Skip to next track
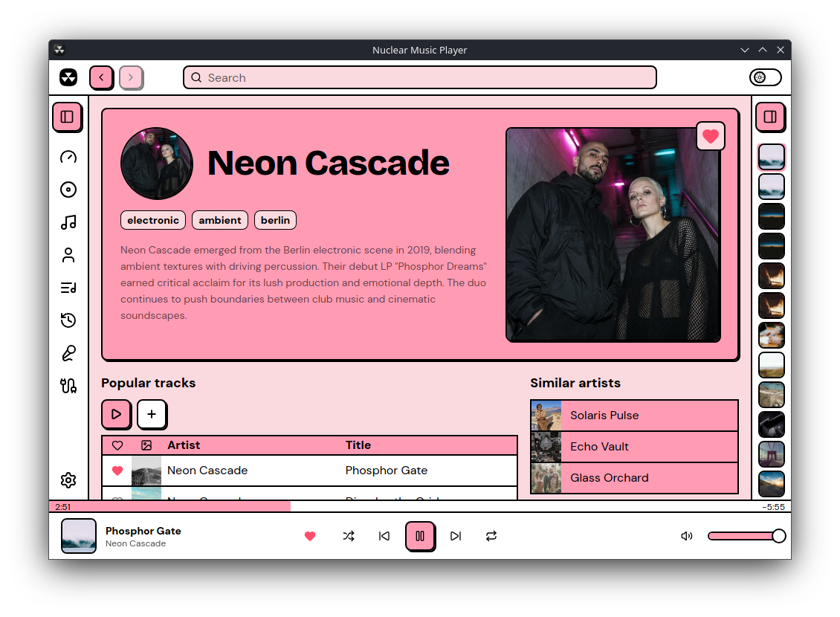The image size is (840, 617). pos(456,536)
